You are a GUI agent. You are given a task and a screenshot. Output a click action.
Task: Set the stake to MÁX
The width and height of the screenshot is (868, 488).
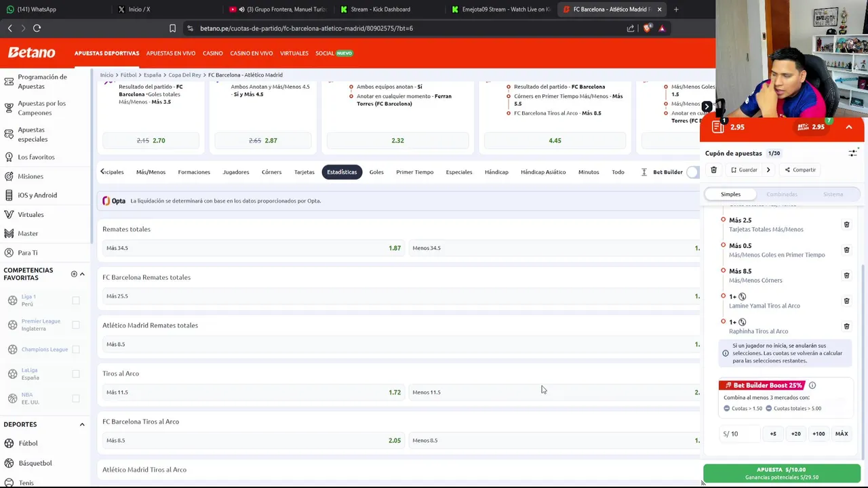tap(842, 434)
